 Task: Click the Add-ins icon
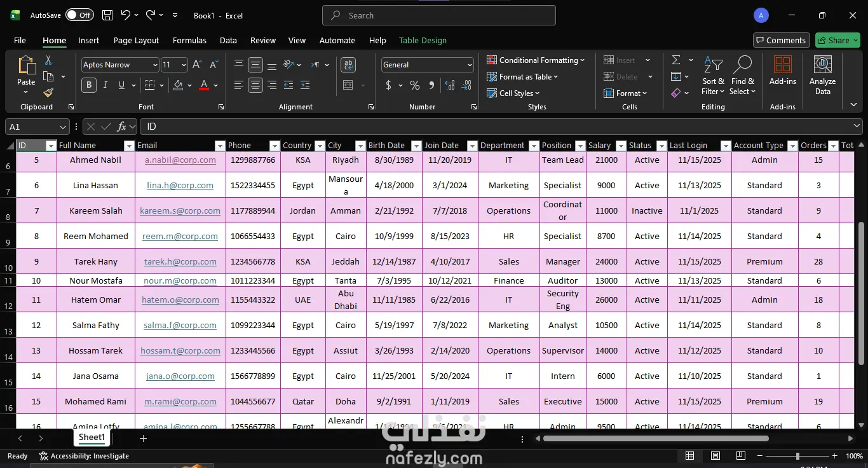782,70
